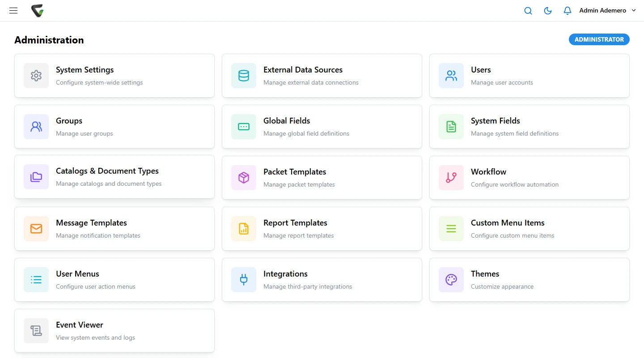Click 'Manage global field definitions' text

click(306, 133)
